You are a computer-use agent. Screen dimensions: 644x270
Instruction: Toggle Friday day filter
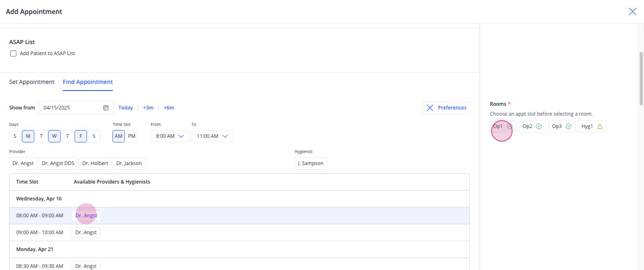pyautogui.click(x=81, y=136)
